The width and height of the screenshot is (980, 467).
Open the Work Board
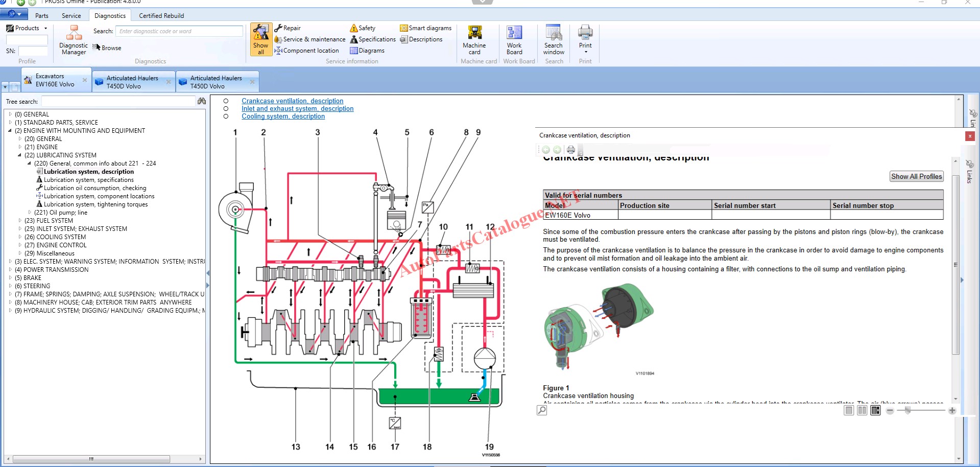514,39
